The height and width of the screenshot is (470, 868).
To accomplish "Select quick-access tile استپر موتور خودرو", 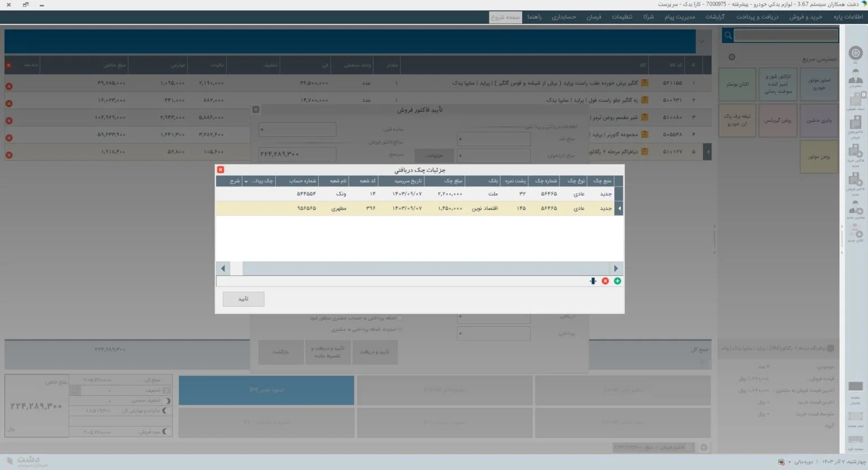I will (819, 84).
